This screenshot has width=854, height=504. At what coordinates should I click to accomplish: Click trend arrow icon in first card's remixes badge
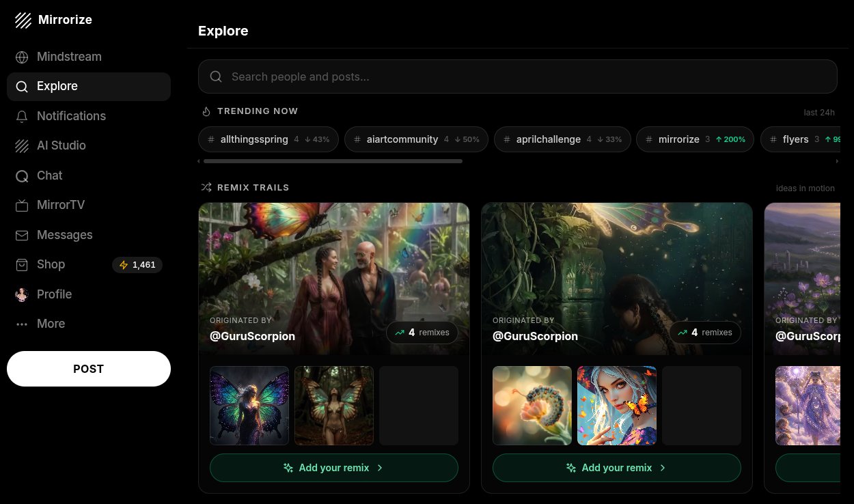click(399, 333)
